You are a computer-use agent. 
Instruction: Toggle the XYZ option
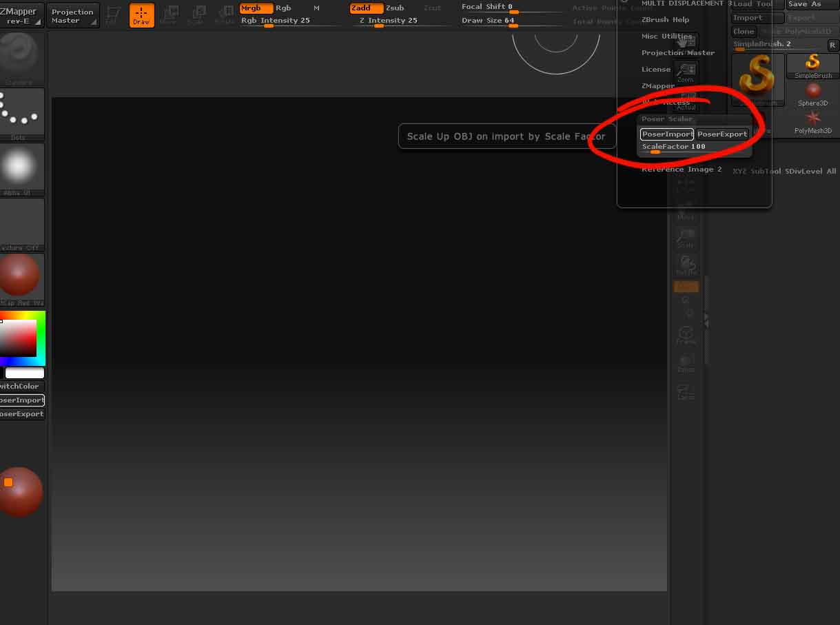point(739,171)
